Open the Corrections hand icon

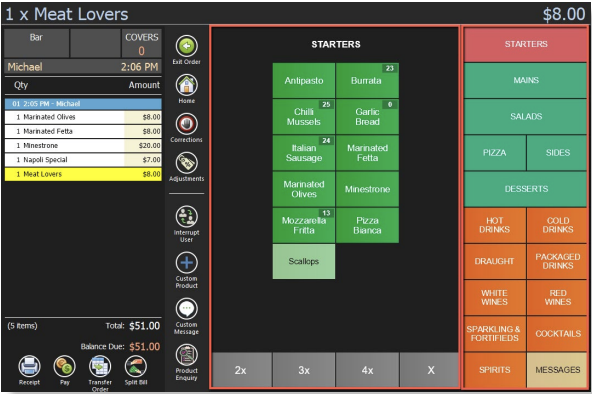coord(187,124)
